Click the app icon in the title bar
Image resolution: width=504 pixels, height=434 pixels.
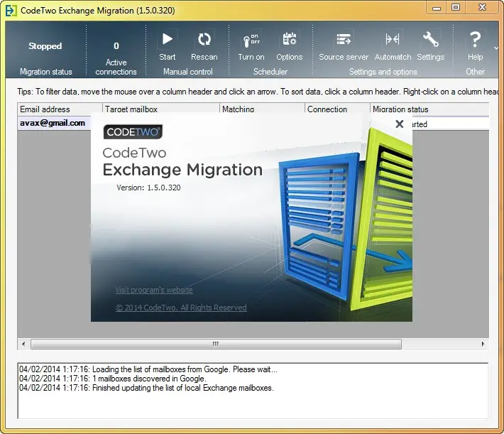pos(11,10)
